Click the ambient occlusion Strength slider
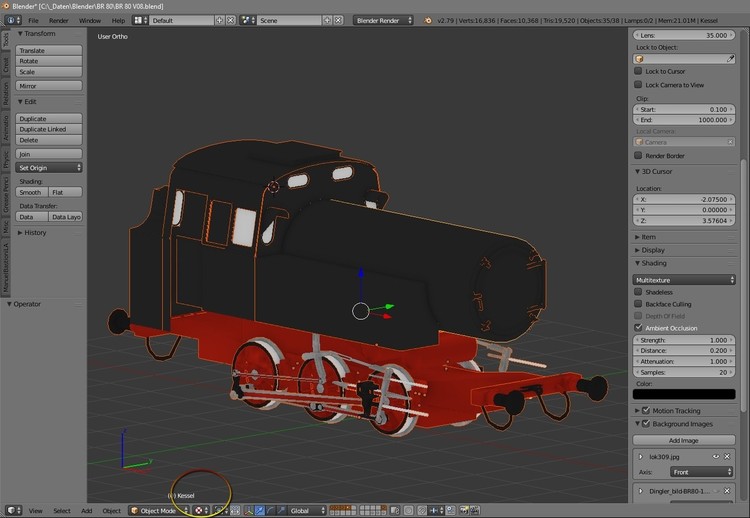The height and width of the screenshot is (518, 750). [684, 340]
